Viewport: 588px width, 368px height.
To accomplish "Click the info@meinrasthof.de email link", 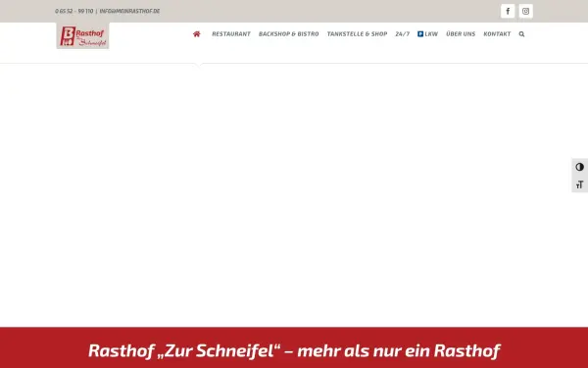I will click(129, 11).
